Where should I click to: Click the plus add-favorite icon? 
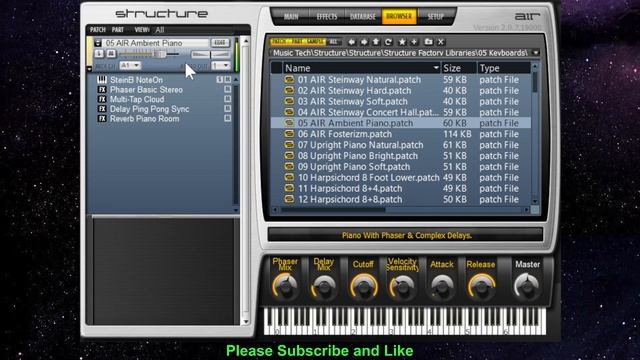[414, 42]
